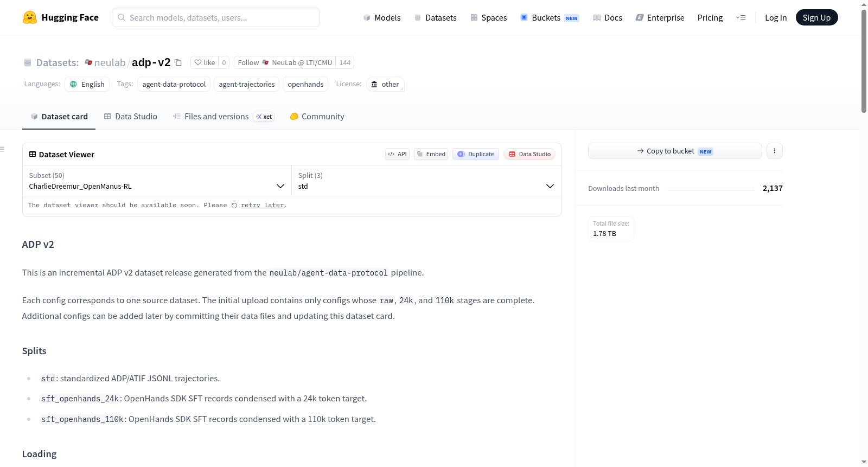Select the agent-trajectories tag
Screen dimensions: 868x467
[x=247, y=84]
